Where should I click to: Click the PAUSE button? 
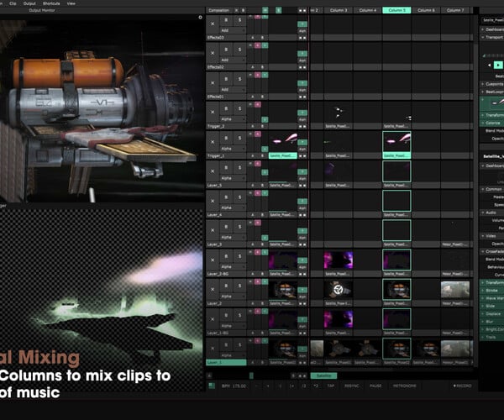click(x=375, y=386)
